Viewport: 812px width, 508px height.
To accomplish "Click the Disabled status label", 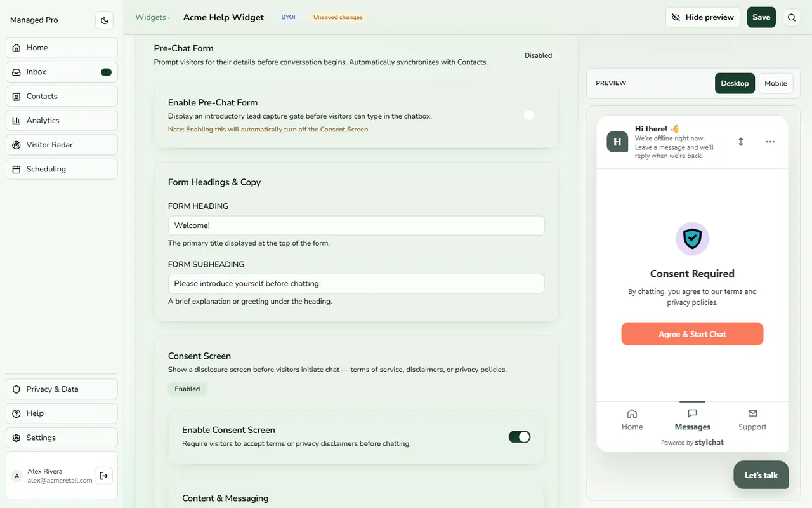I will [x=538, y=55].
